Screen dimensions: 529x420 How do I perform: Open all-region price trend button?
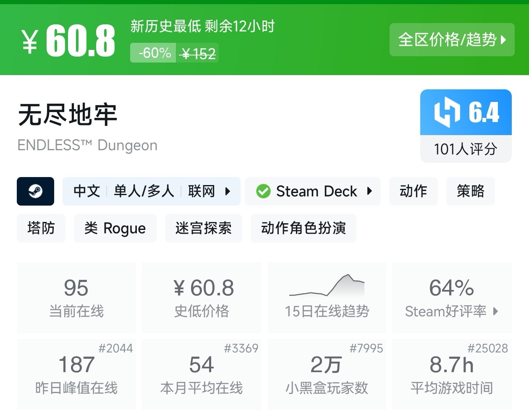[452, 40]
